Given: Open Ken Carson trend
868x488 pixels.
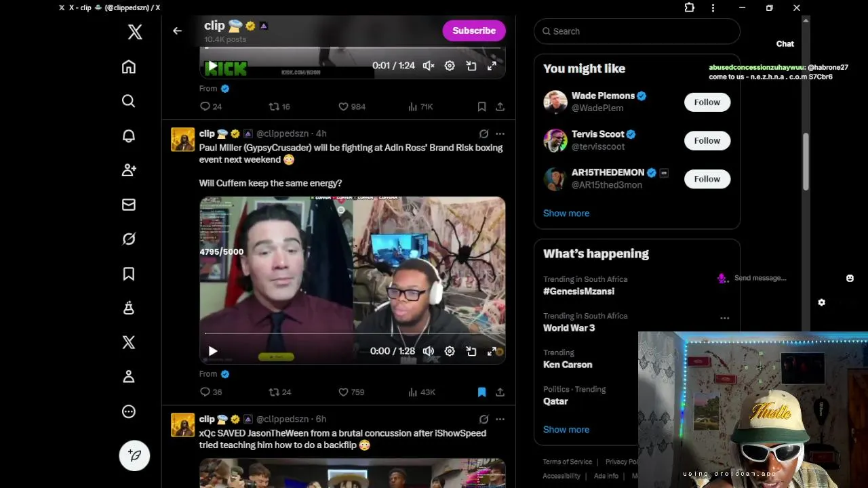Looking at the screenshot, I should [568, 364].
